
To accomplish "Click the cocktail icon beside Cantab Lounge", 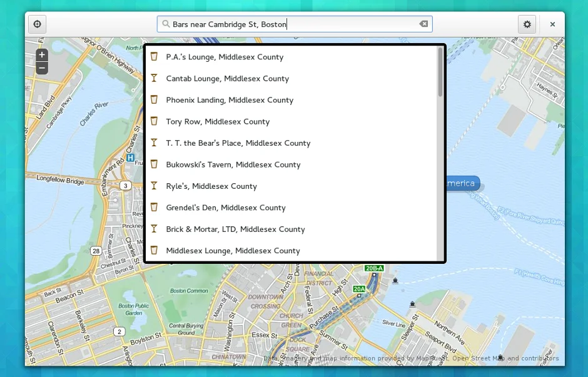I will pyautogui.click(x=154, y=78).
